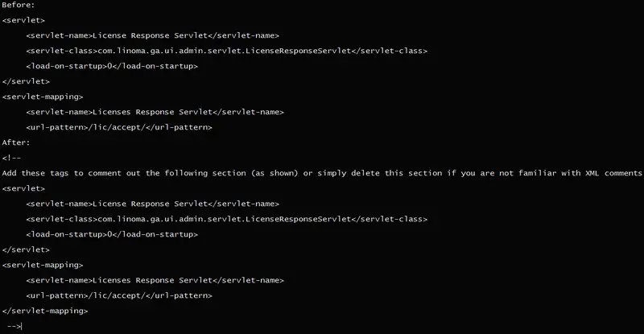The height and width of the screenshot is (334, 644).
Task: Click the After: label line
Action: coord(16,142)
